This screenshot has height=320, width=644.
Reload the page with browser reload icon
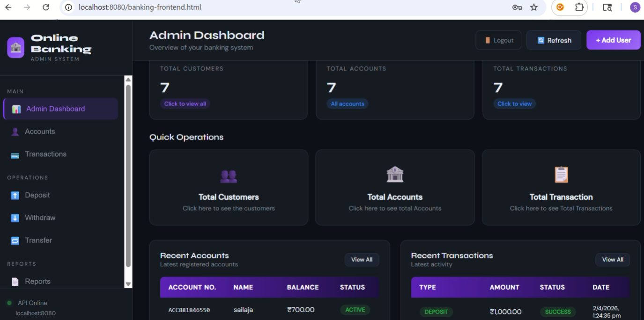click(46, 7)
